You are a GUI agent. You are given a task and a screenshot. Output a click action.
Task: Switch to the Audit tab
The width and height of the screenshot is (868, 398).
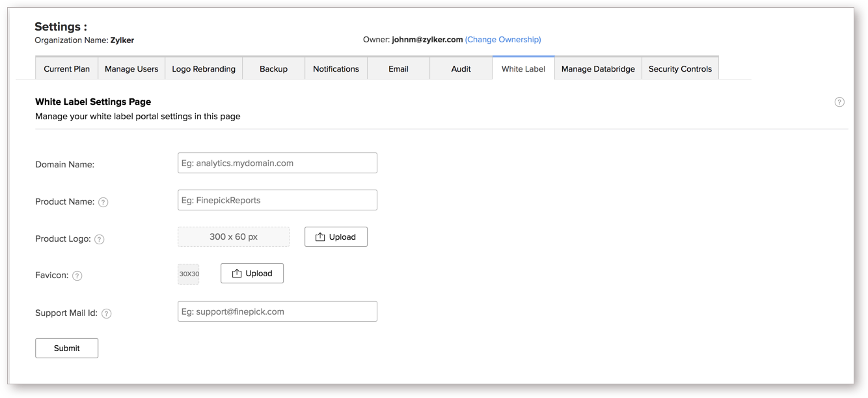click(461, 69)
